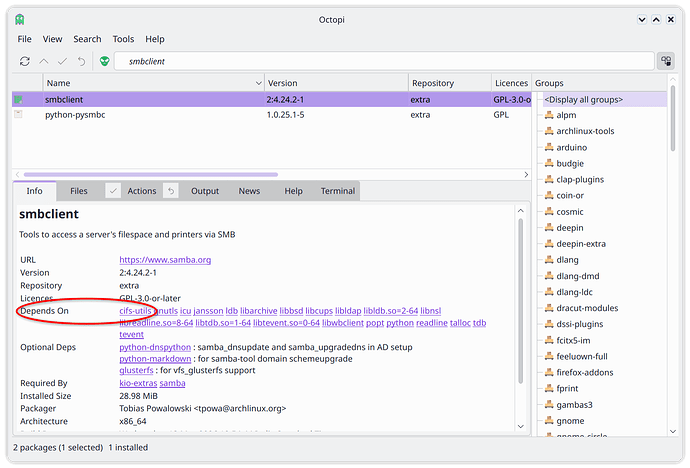Select the firefox-addons group

point(584,373)
